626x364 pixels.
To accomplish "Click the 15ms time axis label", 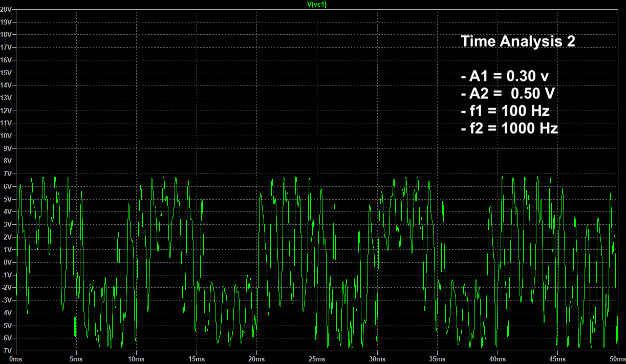I will pos(197,358).
